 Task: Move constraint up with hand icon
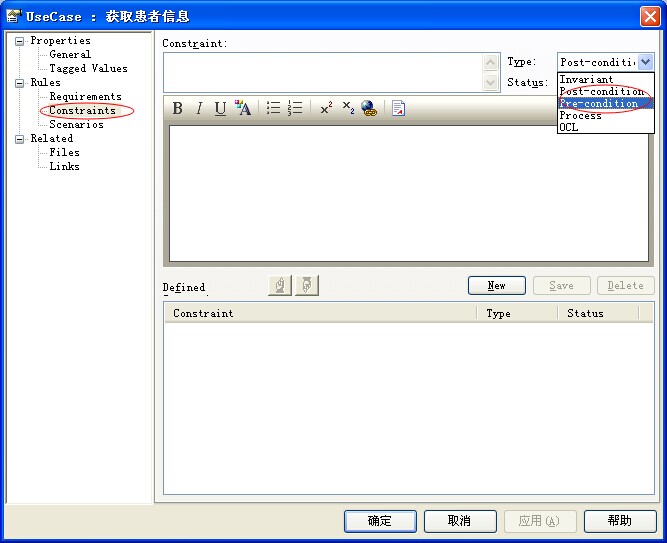pos(280,285)
